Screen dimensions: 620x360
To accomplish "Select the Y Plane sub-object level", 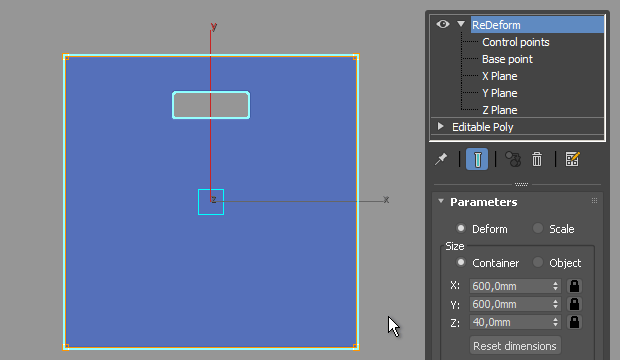I will pos(500,93).
